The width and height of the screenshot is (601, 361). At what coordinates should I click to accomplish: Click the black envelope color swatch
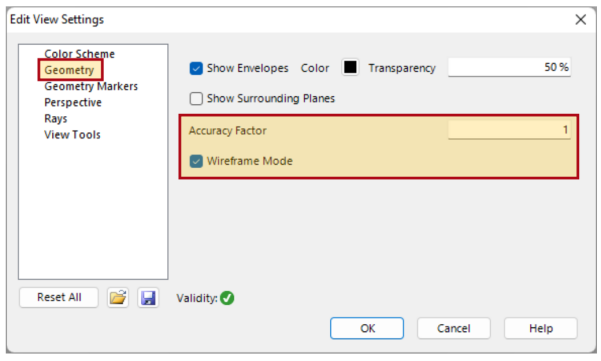coord(350,67)
